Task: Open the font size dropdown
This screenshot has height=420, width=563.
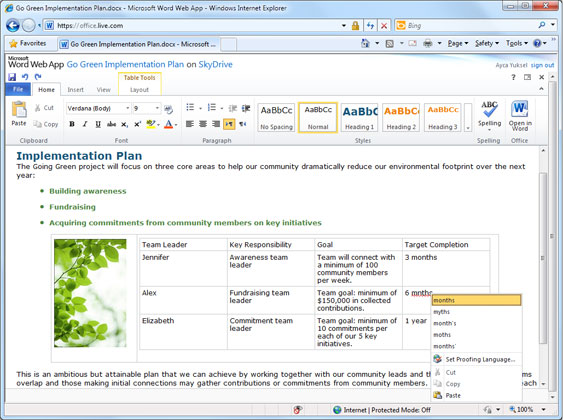Action: pos(157,108)
